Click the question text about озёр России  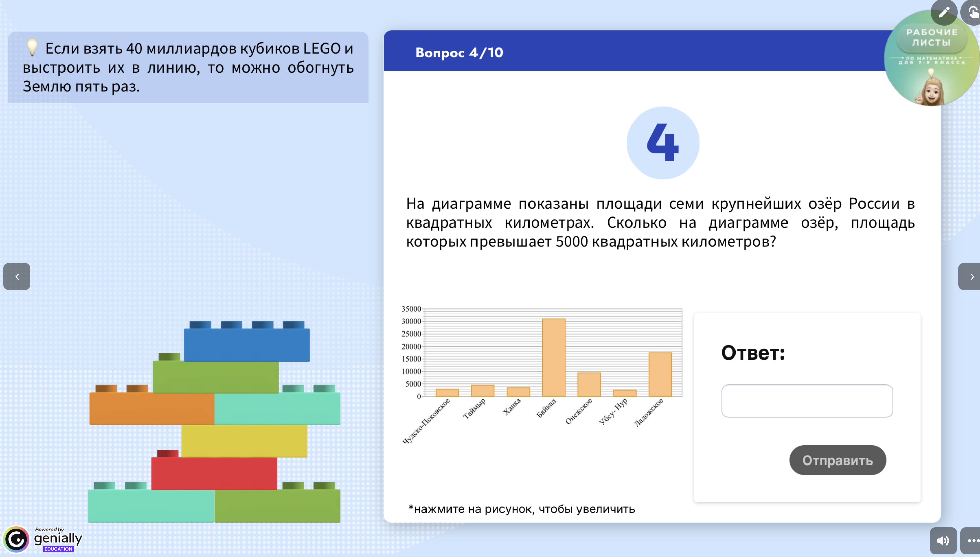661,222
